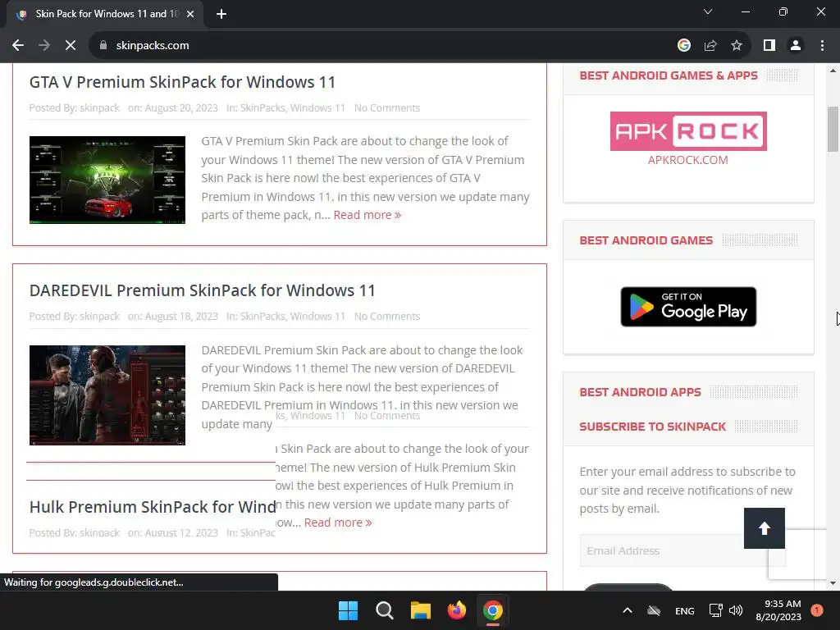Image resolution: width=840 pixels, height=630 pixels.
Task: Expand the tab search chevron
Action: (x=708, y=11)
